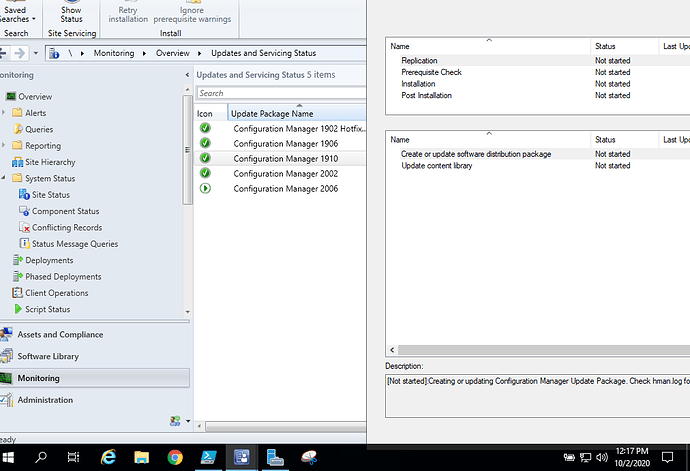Open PowerShell from taskbar
The height and width of the screenshot is (471, 690).
click(208, 457)
